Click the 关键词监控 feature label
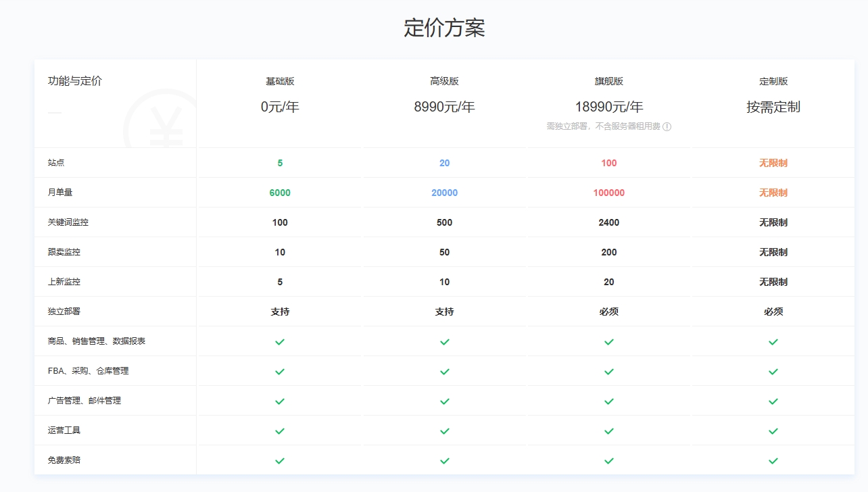This screenshot has width=868, height=492. (68, 222)
